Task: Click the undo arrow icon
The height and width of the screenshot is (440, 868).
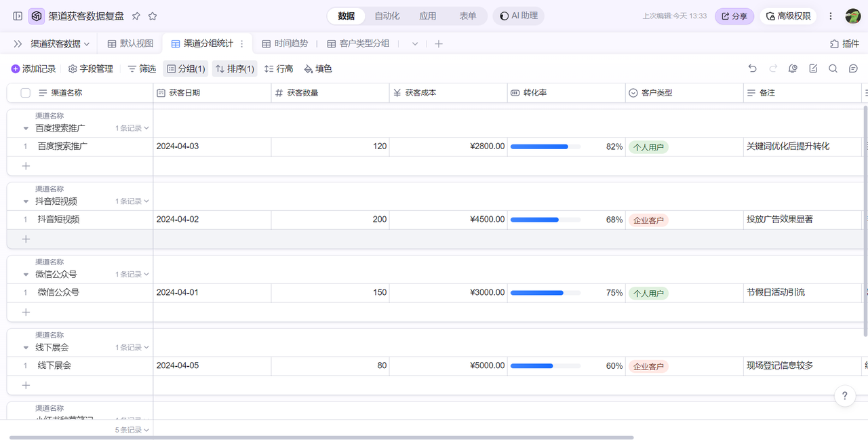Action: (x=752, y=68)
